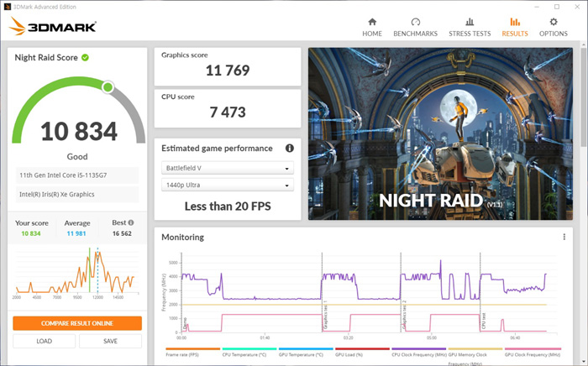Image resolution: width=588 pixels, height=366 pixels.
Task: Click the info icon beside Best
Action: pos(131,222)
